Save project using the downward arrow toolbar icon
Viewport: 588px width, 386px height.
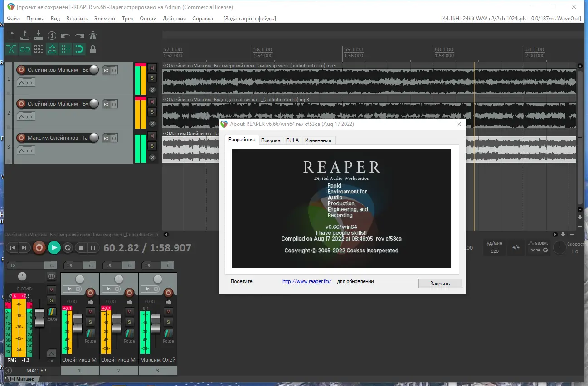(39, 35)
